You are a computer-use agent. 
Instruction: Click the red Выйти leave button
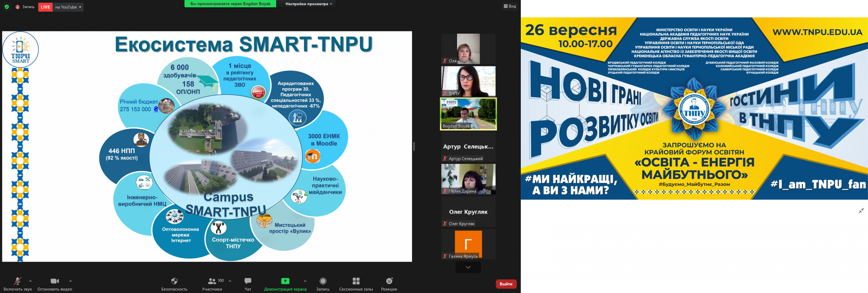coord(506,284)
